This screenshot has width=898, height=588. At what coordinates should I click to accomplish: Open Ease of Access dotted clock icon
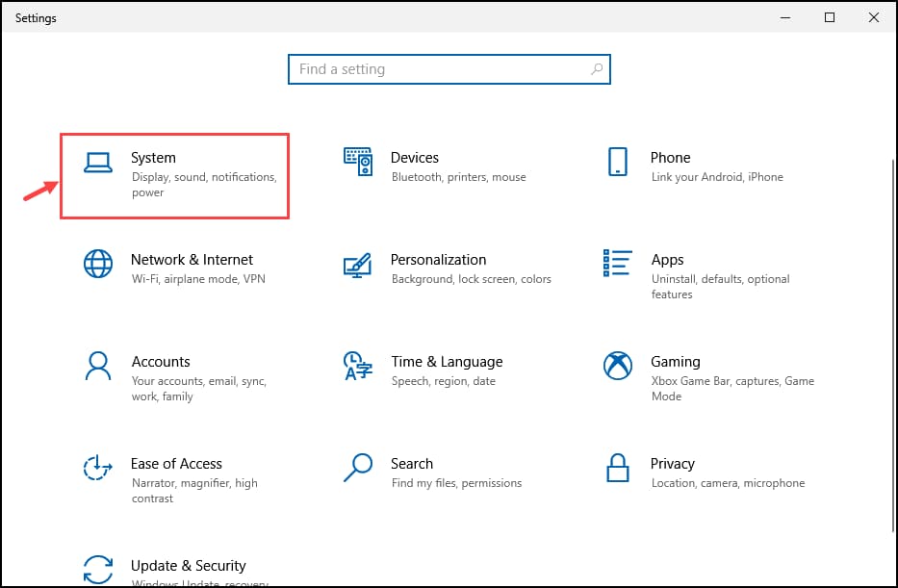point(97,468)
